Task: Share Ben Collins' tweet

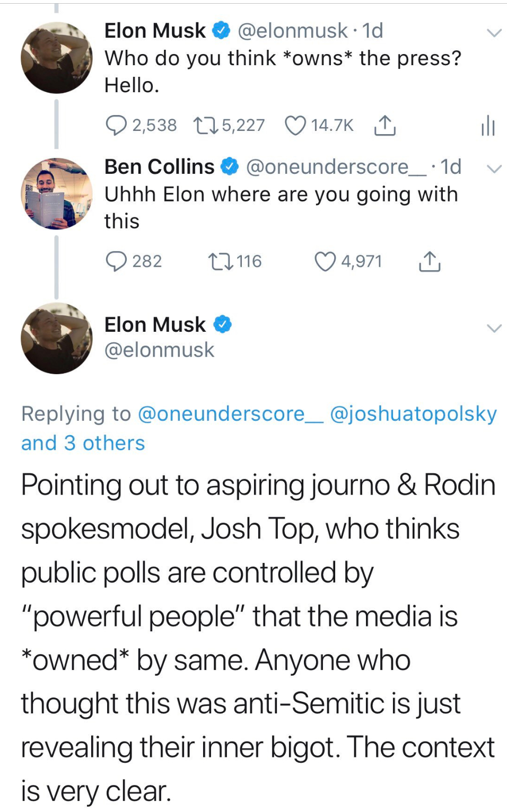Action: coord(430,261)
